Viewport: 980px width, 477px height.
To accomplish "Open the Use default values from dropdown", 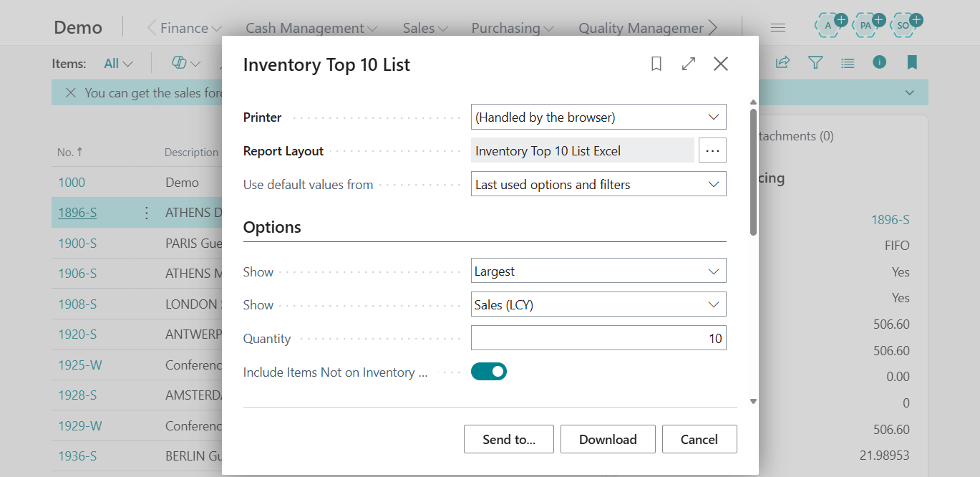I will coord(714,183).
